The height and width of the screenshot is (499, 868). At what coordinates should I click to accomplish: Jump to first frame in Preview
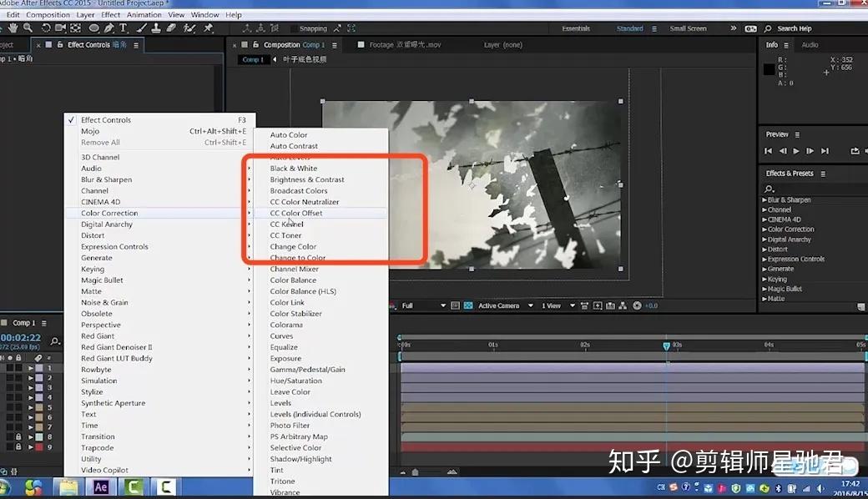(768, 150)
